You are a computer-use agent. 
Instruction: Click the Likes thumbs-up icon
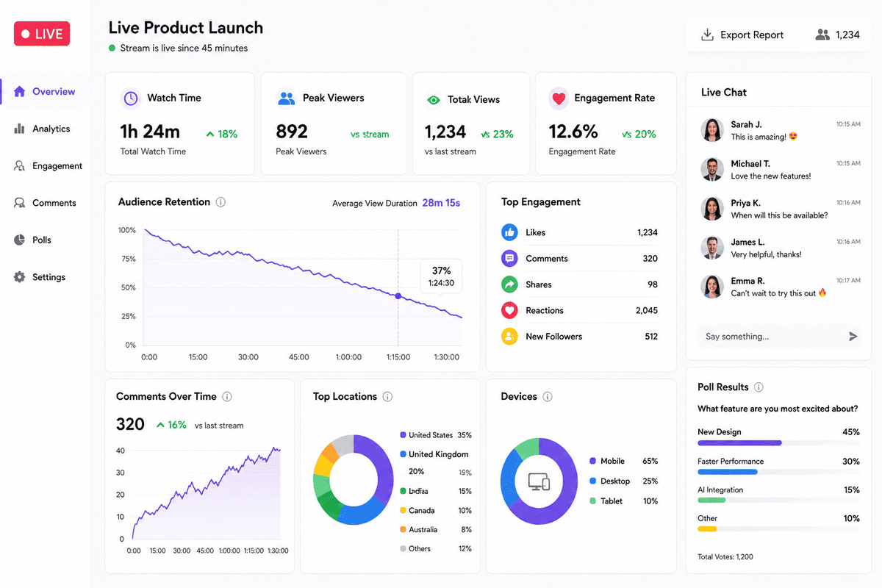[509, 232]
